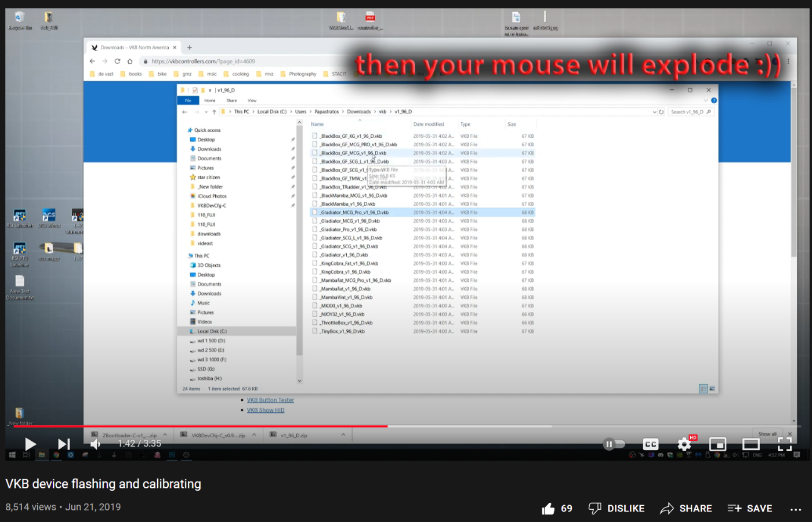
Task: Click the Dislike button
Action: [617, 509]
